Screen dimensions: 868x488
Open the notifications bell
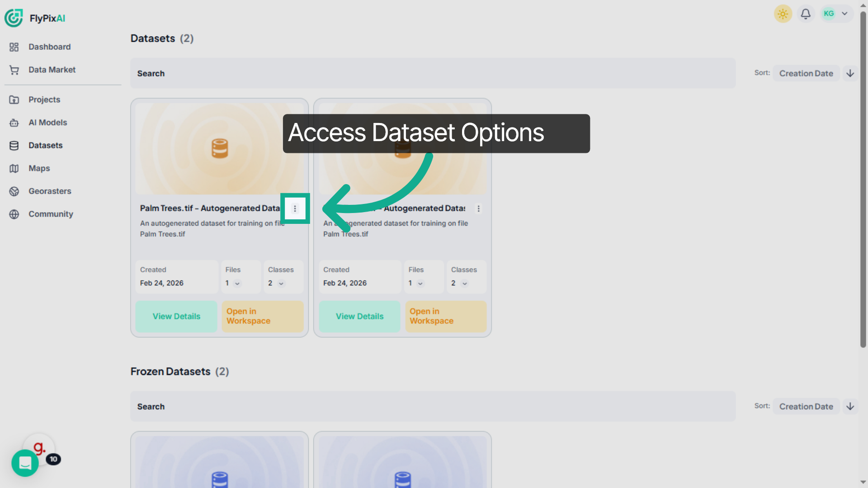(x=806, y=14)
